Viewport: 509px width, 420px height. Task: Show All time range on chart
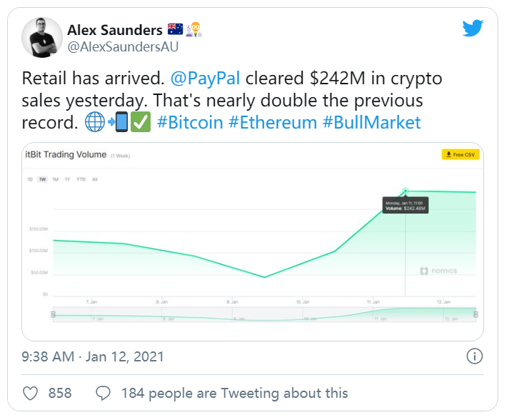point(94,179)
